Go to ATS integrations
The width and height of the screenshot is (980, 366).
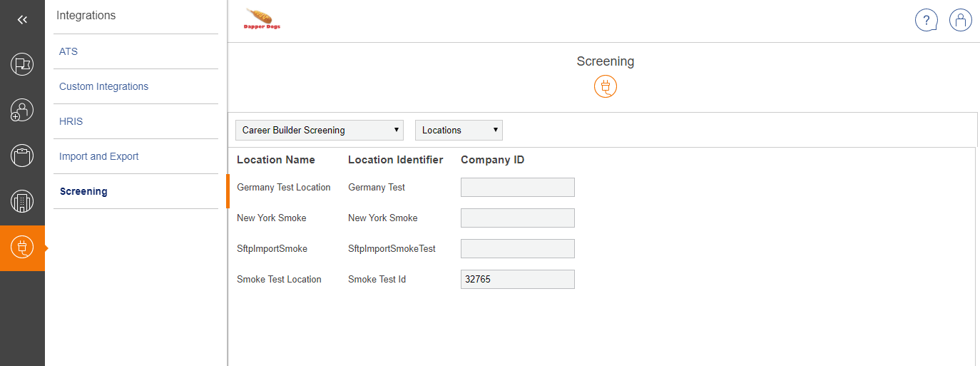tap(68, 51)
